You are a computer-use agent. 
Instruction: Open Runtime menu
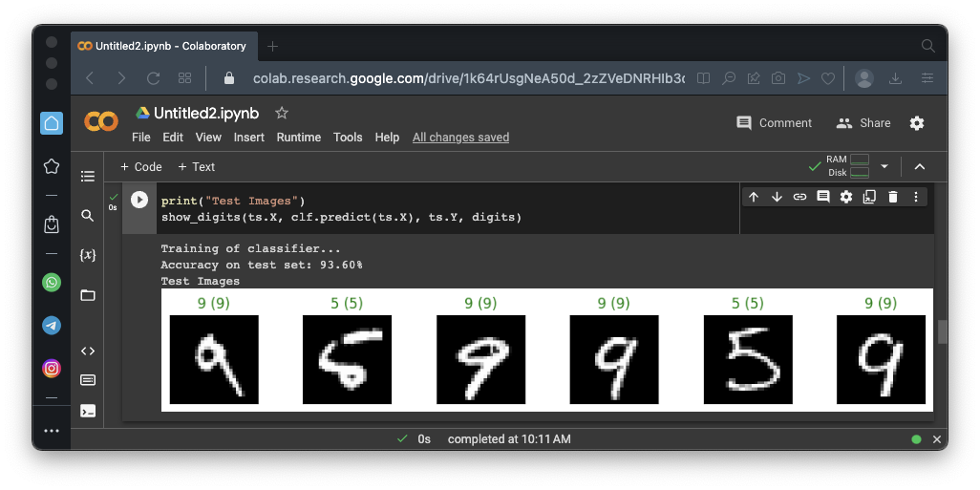299,137
